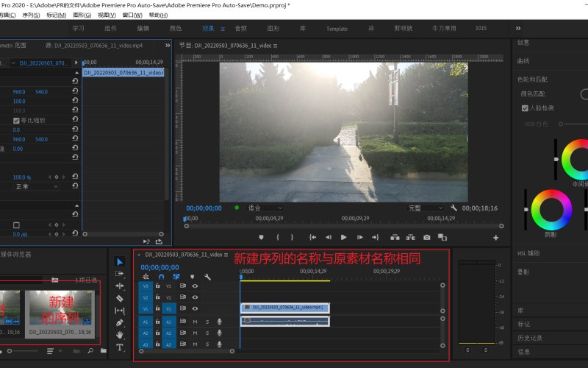Open Comparison View in Program Monitor

tap(442, 237)
